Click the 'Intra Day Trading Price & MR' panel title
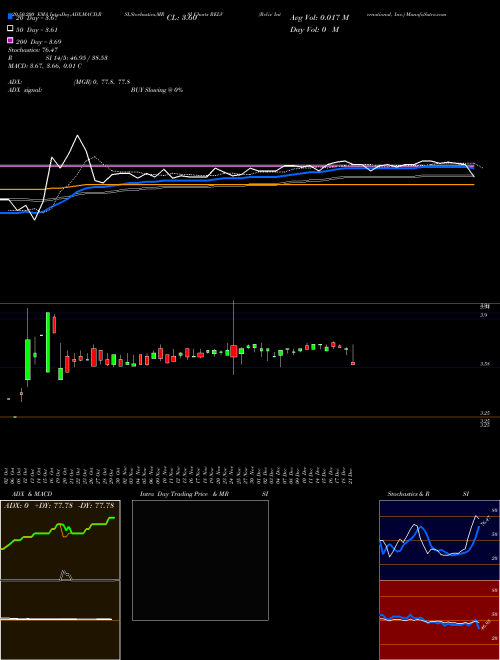The height and width of the screenshot is (660, 500). tap(184, 494)
